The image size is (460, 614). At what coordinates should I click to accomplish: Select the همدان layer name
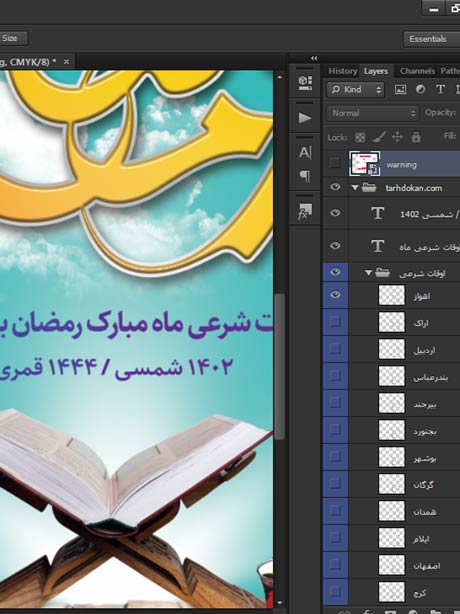425,512
